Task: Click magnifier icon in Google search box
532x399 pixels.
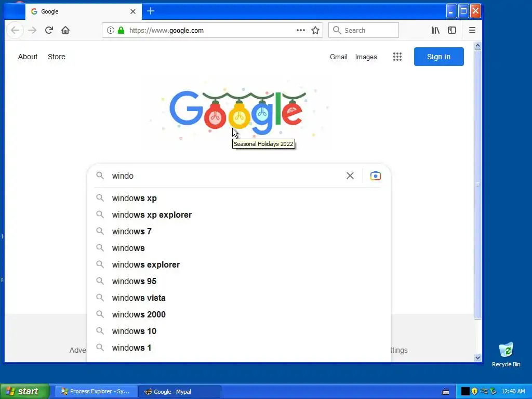Action: pyautogui.click(x=100, y=176)
